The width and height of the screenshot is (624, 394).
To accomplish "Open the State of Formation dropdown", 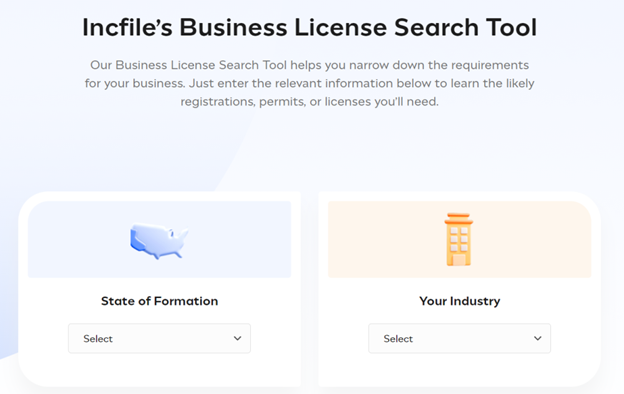I will [x=159, y=338].
